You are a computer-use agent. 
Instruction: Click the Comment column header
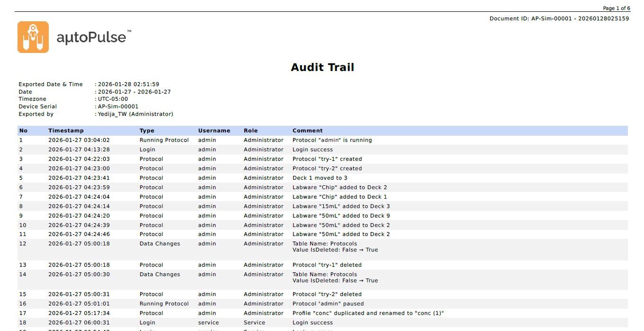[x=307, y=131]
